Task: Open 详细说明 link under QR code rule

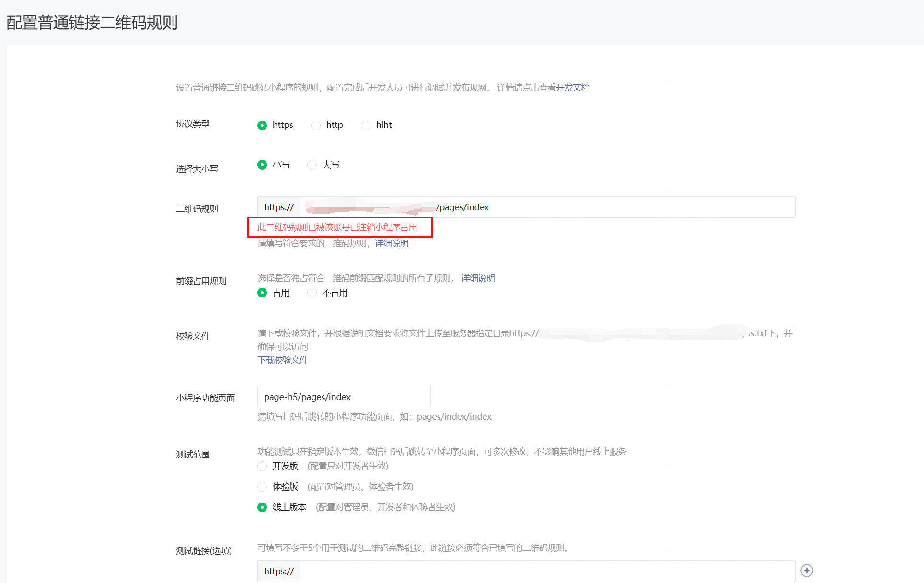Action: pos(392,243)
